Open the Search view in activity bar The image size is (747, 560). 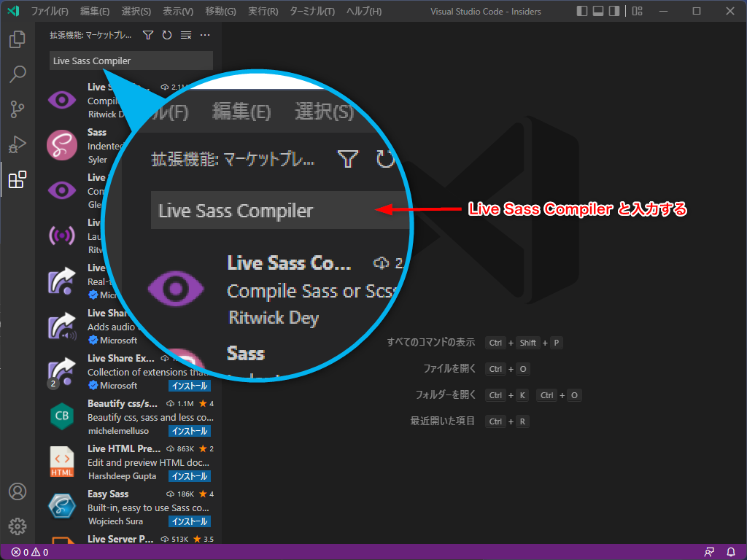pos(18,74)
